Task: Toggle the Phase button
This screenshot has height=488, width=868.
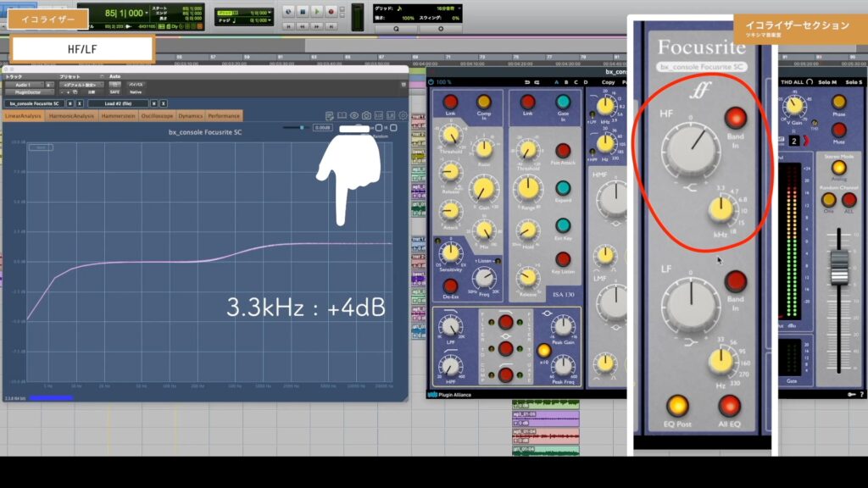Action: point(838,102)
